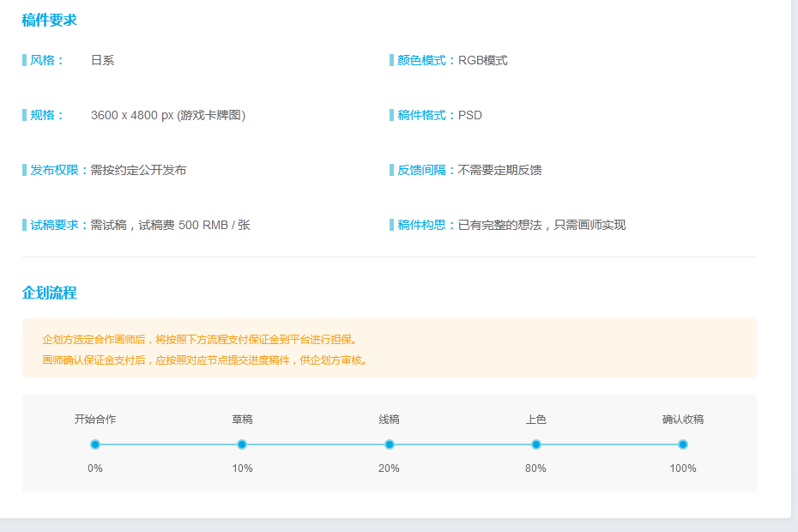Viewport: 798px width, 532px height.
Task: Click the 上色 step label
Action: (536, 420)
